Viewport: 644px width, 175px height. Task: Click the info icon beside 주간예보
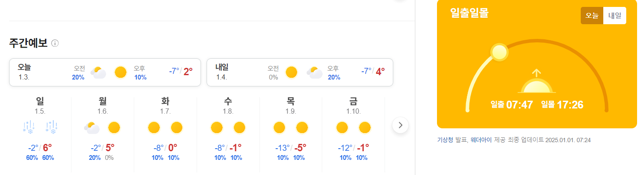tap(55, 43)
